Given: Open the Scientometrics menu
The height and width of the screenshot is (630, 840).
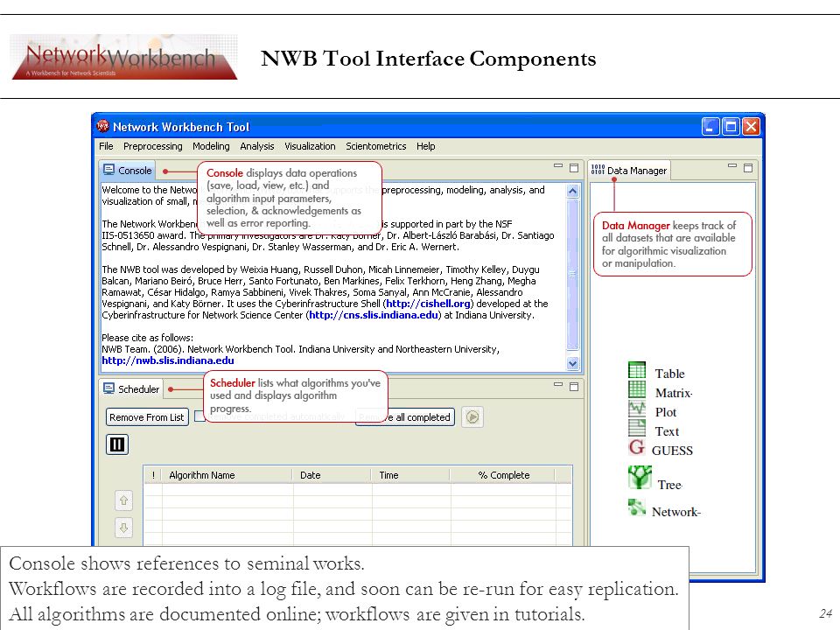Looking at the screenshot, I should [x=375, y=146].
